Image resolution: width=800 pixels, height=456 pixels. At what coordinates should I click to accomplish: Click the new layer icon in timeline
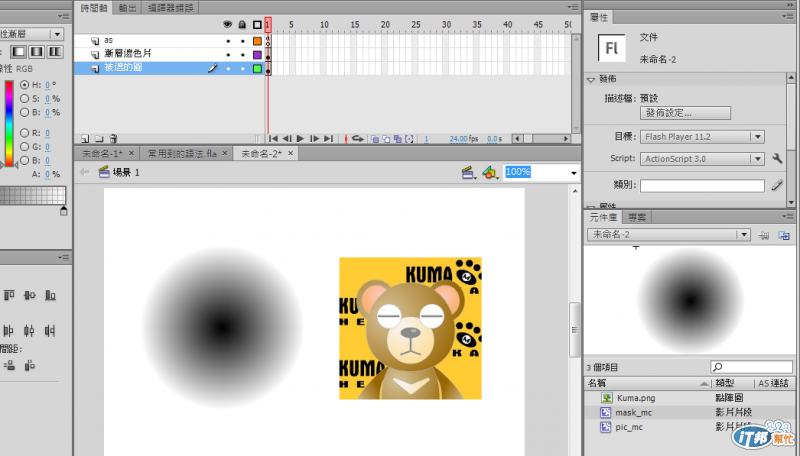(85, 139)
